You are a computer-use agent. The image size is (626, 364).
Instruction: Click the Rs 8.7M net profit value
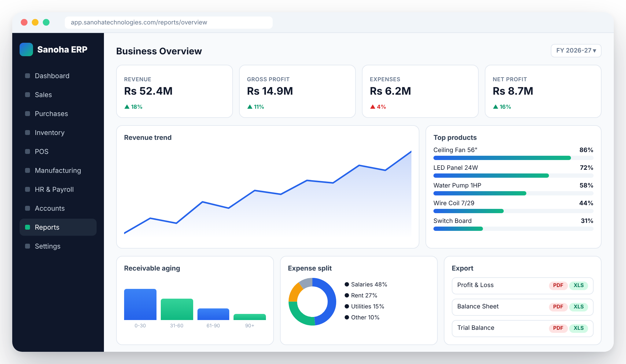pos(513,91)
